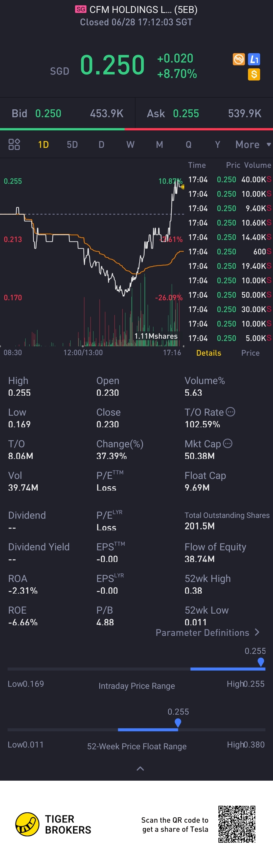Open the Mkt Cap info icon
Screen dimensions: 273x868
(x=227, y=443)
